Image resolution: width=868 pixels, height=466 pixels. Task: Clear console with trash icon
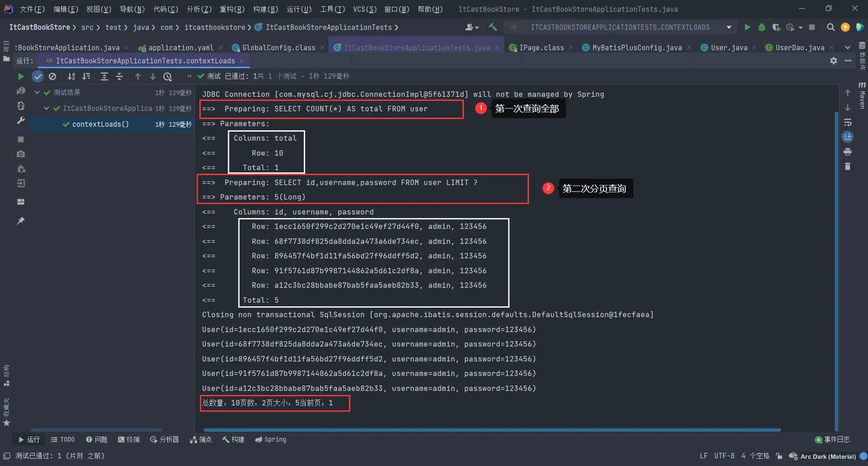tap(848, 166)
